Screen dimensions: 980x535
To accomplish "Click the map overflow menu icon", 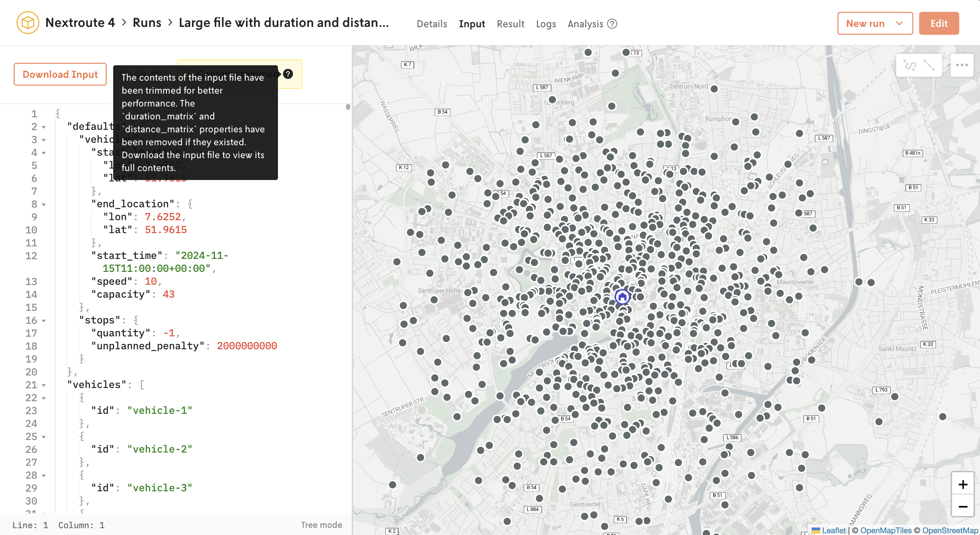I will click(x=962, y=65).
